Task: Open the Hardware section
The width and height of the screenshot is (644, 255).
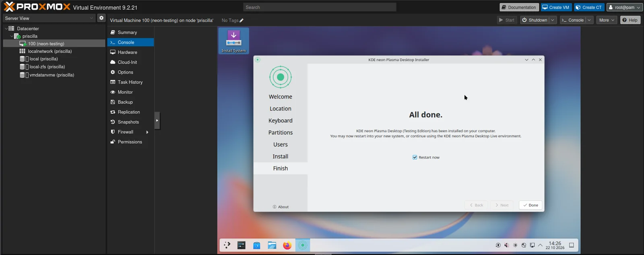Action: click(130, 52)
